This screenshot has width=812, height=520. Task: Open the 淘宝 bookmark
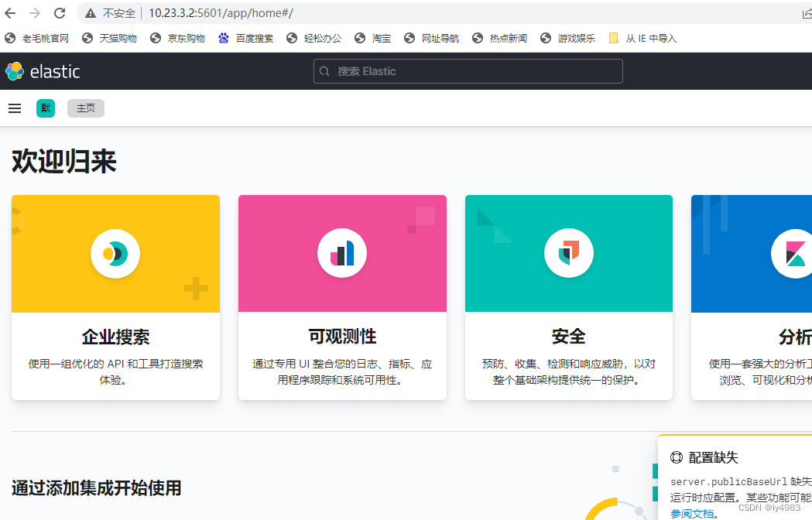pyautogui.click(x=372, y=37)
